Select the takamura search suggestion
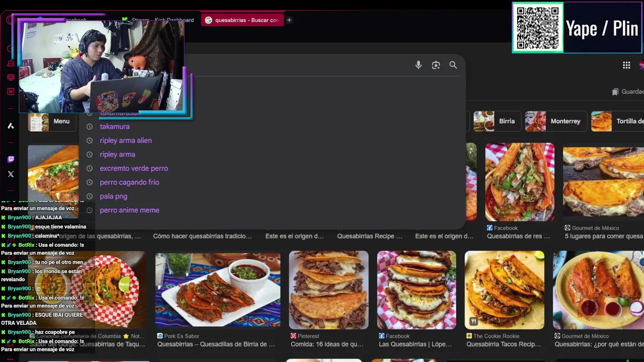 115,127
